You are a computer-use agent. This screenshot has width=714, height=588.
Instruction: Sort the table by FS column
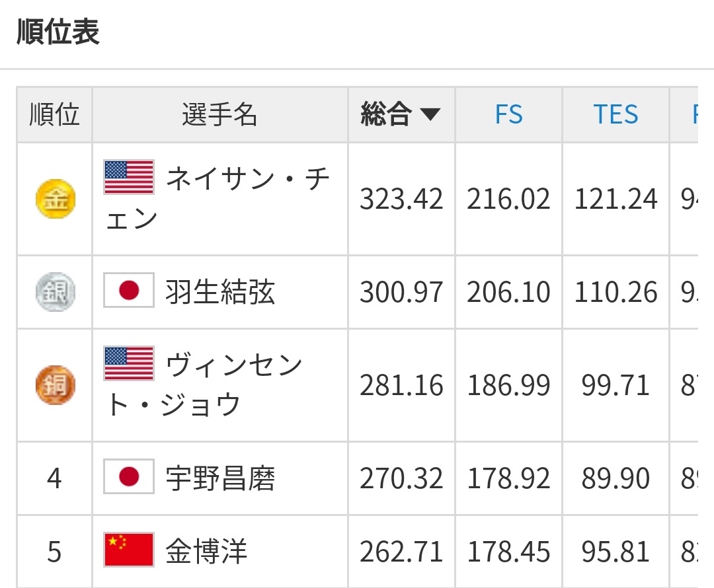pos(508,115)
